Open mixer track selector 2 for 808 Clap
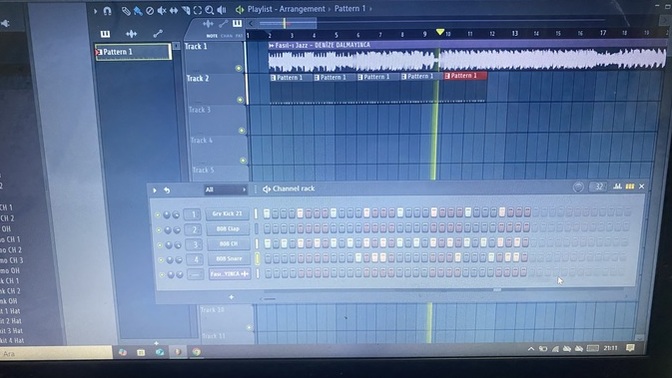 [x=194, y=229]
